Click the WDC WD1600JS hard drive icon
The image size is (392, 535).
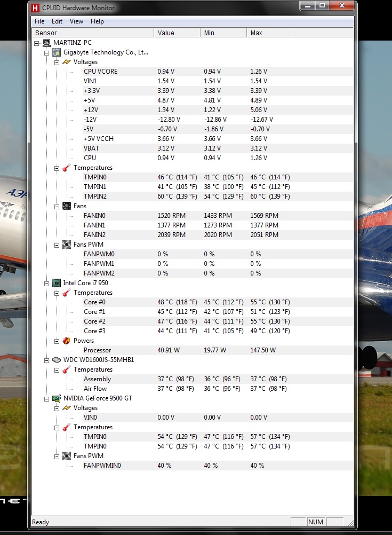pyautogui.click(x=57, y=360)
